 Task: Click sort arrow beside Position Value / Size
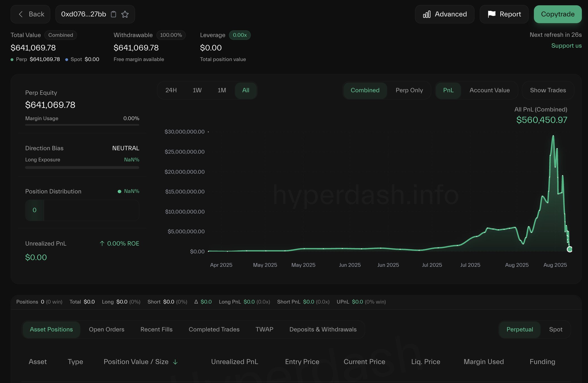(x=175, y=362)
